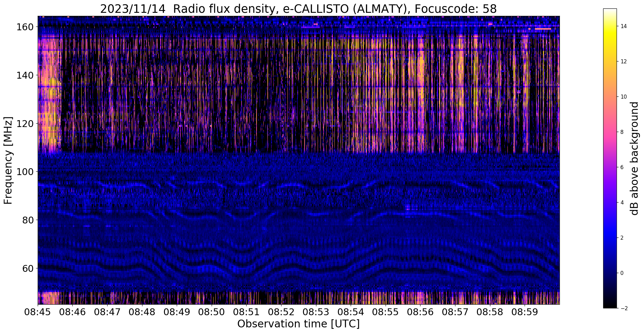Click the colorbar tick label 2
This screenshot has height=333, width=644.
(622, 238)
